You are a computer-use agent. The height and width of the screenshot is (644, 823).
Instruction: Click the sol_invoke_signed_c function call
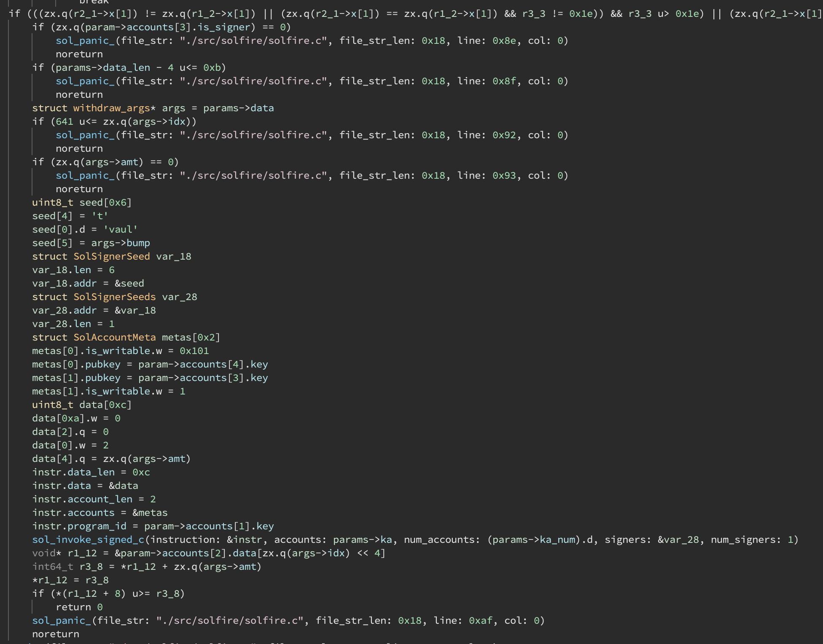point(88,539)
